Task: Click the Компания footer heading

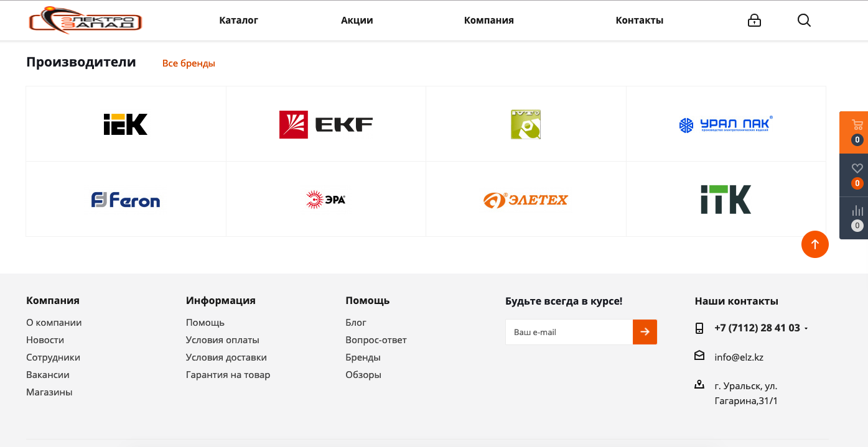Action: (53, 300)
